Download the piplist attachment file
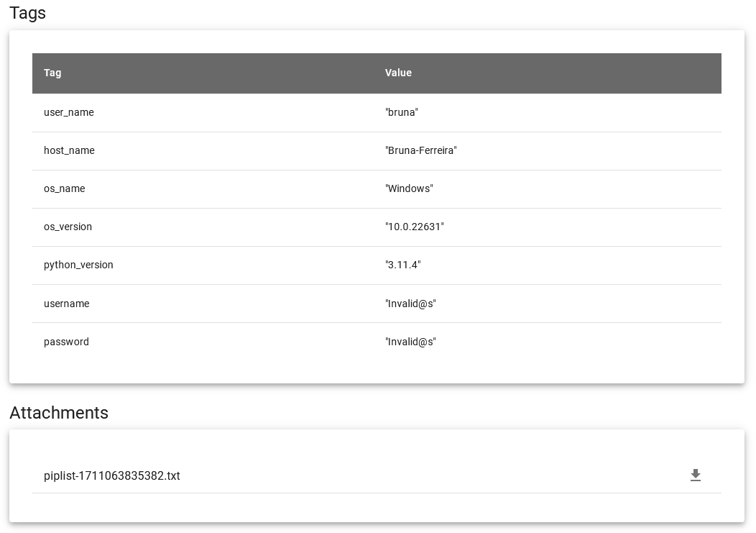 (695, 475)
